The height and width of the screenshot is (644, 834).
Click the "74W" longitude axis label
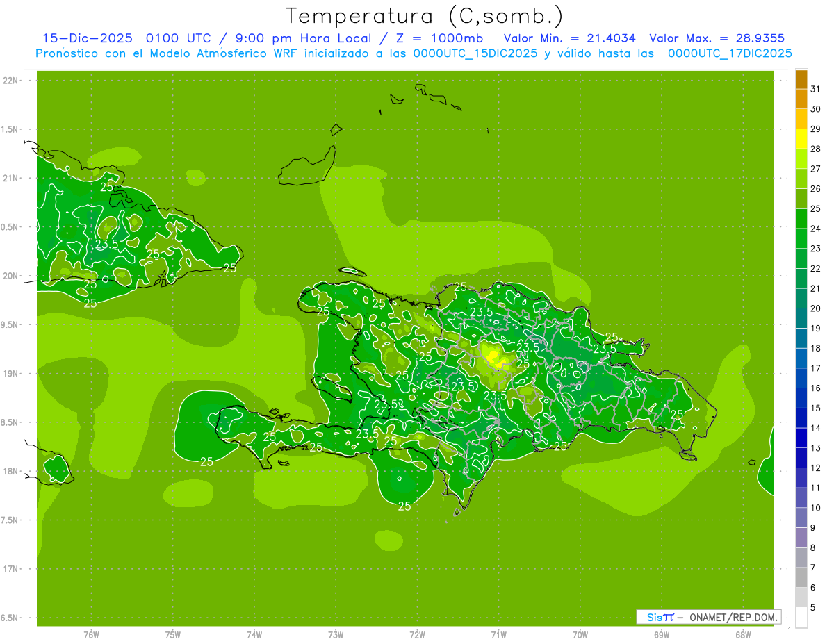pyautogui.click(x=254, y=635)
